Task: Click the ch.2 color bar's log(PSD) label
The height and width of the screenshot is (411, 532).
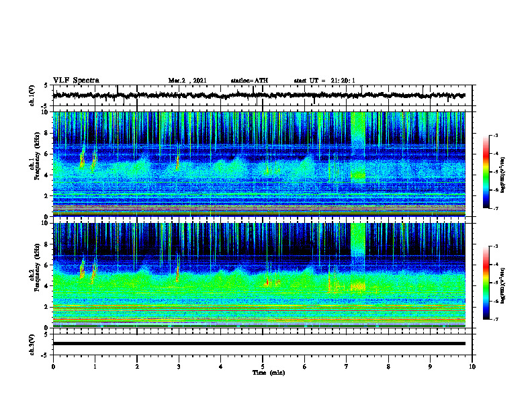Action: click(x=503, y=285)
